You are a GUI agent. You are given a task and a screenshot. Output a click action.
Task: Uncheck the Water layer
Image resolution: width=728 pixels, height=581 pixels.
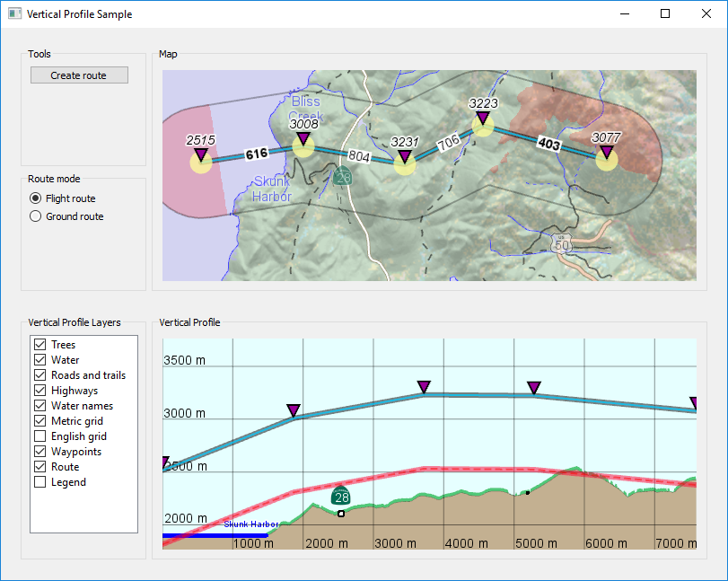click(39, 360)
